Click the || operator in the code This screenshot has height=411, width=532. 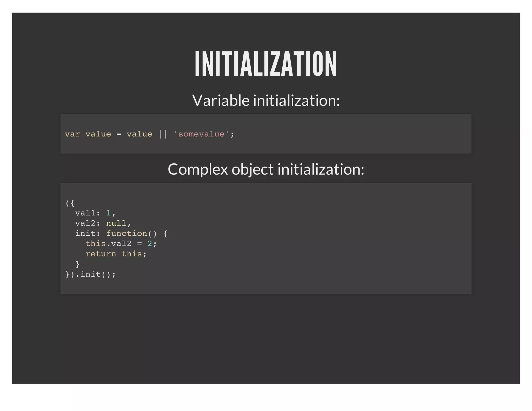[x=163, y=134]
